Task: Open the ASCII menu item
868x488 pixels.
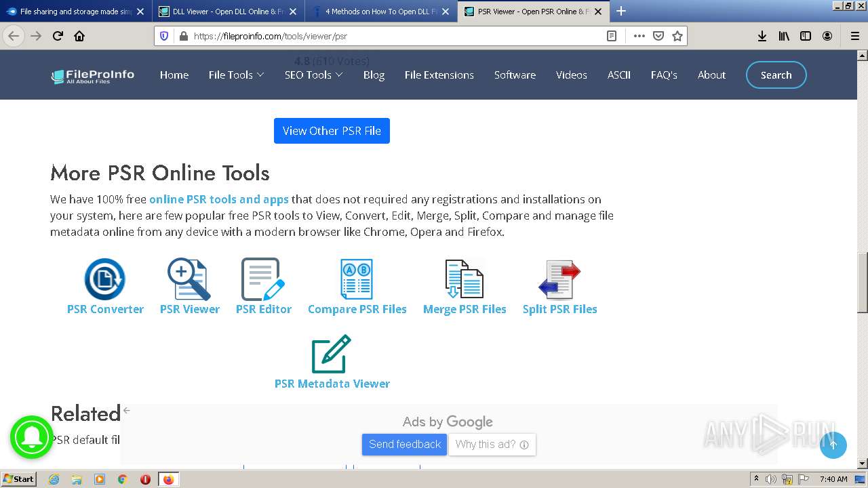Action: point(618,75)
